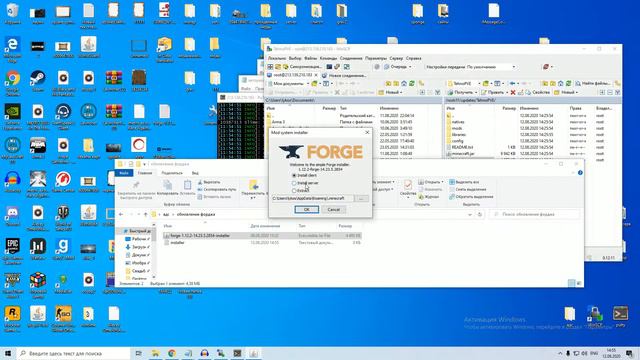Open the install path browse button
640x360 pixels.
coord(361,198)
